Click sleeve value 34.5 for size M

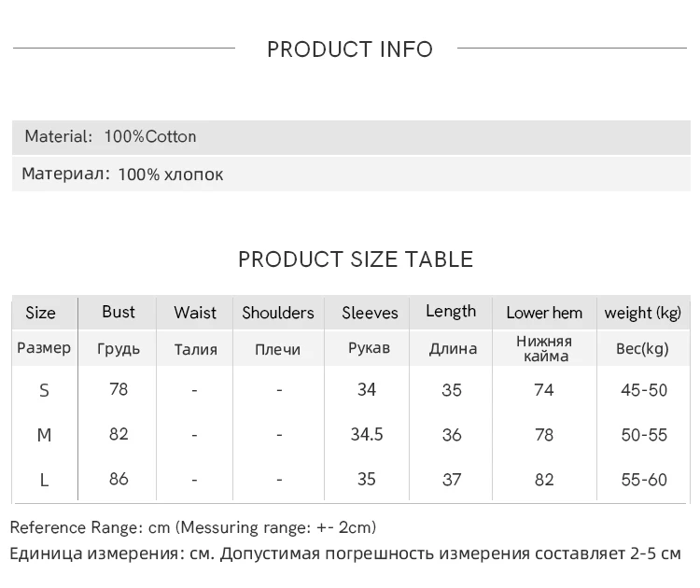[x=367, y=434]
